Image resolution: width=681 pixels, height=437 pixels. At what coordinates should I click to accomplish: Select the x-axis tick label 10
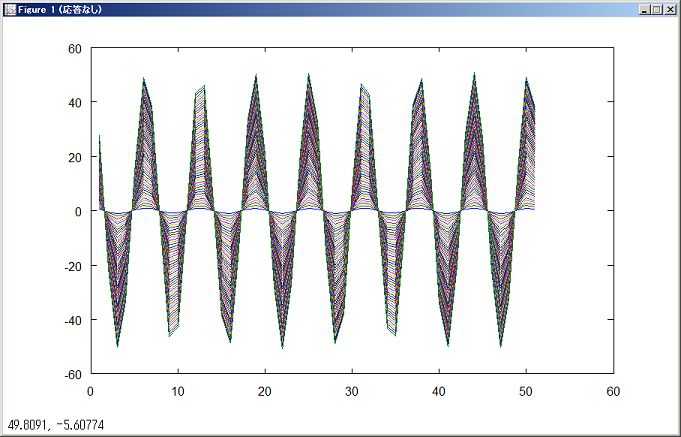coord(178,391)
